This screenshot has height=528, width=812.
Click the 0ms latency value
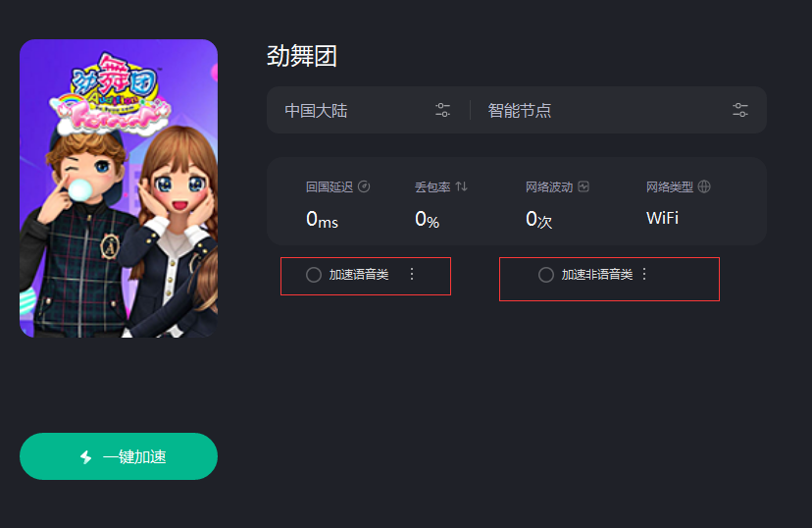point(322,219)
